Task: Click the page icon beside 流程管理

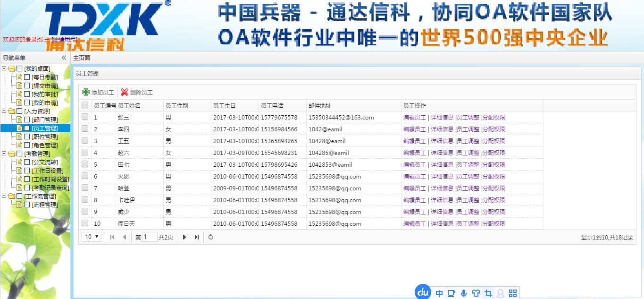Action: [19, 205]
